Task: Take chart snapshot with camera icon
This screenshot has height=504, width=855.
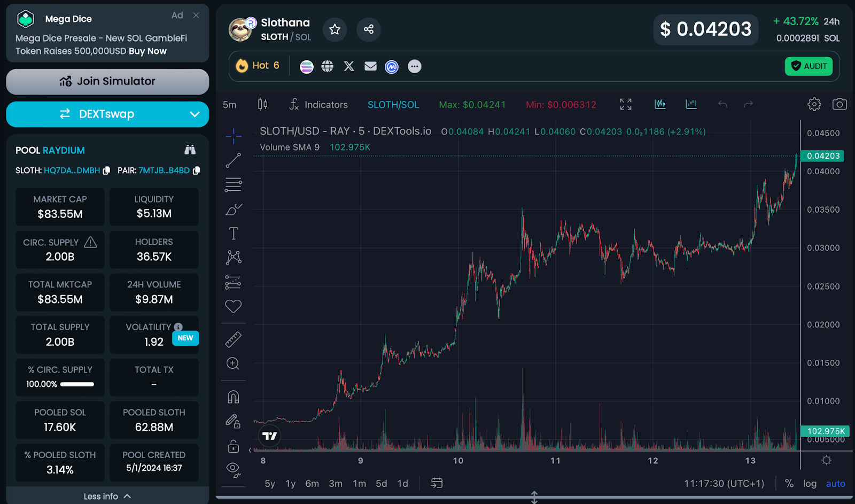Action: click(840, 104)
